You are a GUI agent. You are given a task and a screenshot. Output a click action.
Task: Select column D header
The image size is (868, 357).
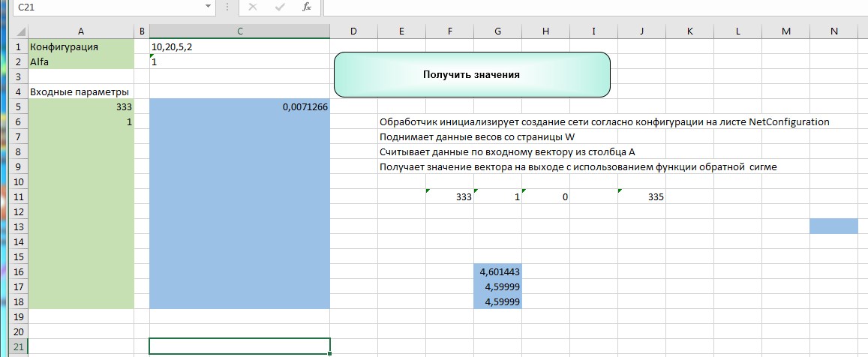[x=354, y=31]
